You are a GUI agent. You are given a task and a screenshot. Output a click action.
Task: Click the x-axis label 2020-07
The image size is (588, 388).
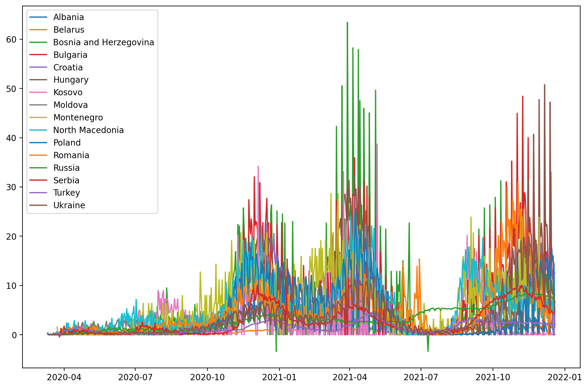135,378
